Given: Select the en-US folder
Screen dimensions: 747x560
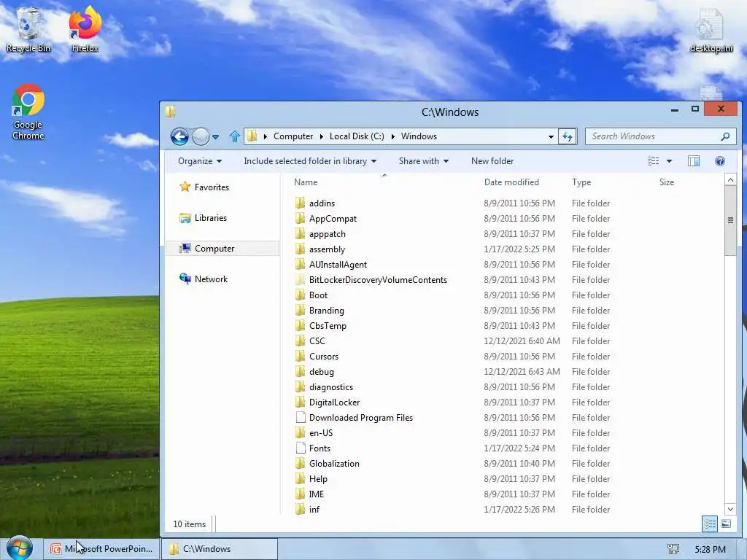Looking at the screenshot, I should (x=321, y=433).
